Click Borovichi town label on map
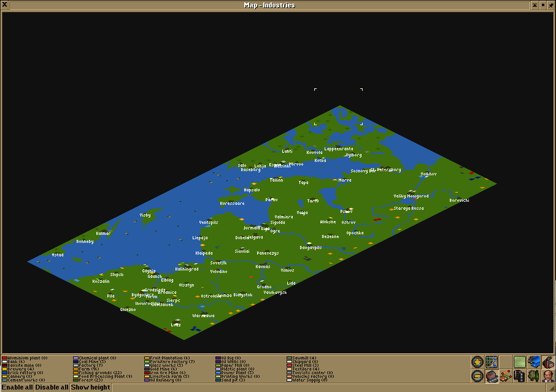556x392 pixels. 459,200
